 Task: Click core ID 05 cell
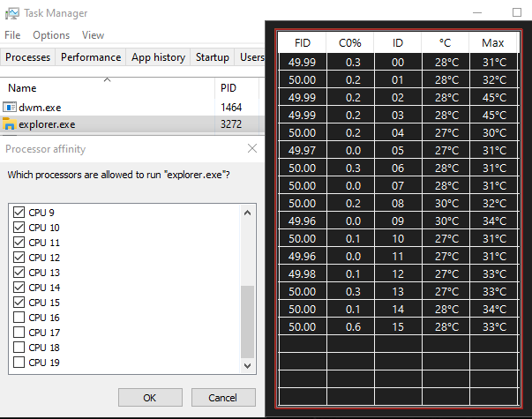398,150
